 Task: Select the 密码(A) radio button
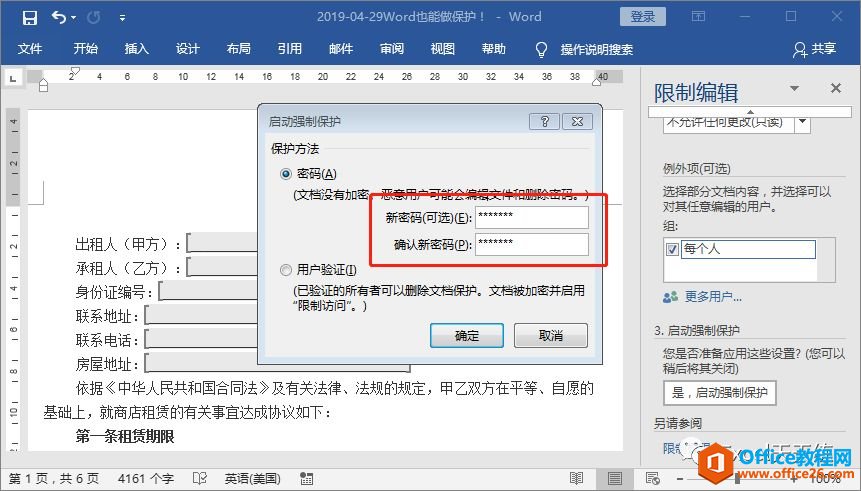(286, 174)
